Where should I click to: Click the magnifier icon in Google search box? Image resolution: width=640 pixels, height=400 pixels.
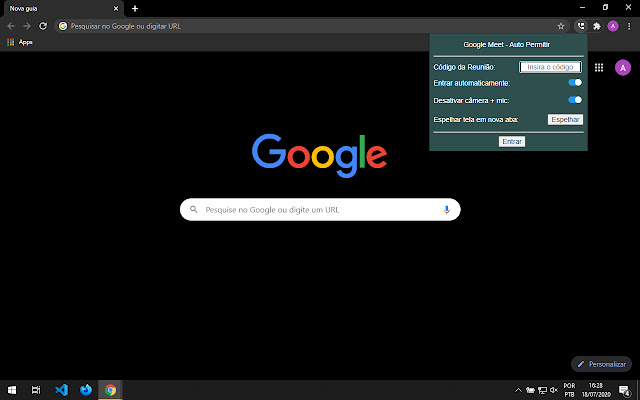click(x=194, y=209)
